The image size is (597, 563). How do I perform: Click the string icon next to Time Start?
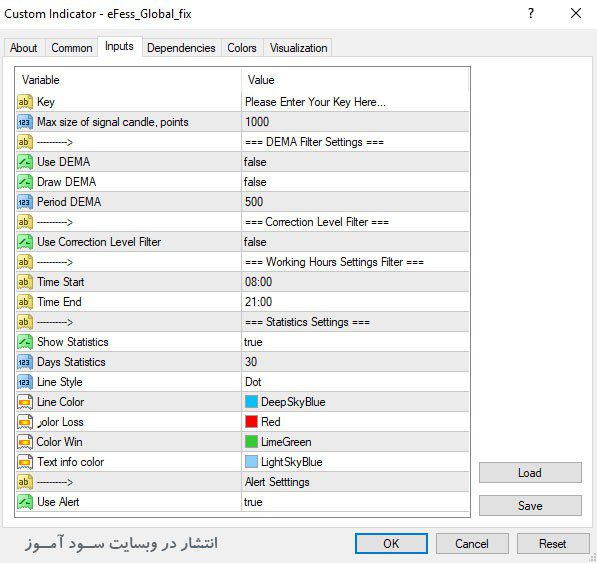tap(24, 282)
